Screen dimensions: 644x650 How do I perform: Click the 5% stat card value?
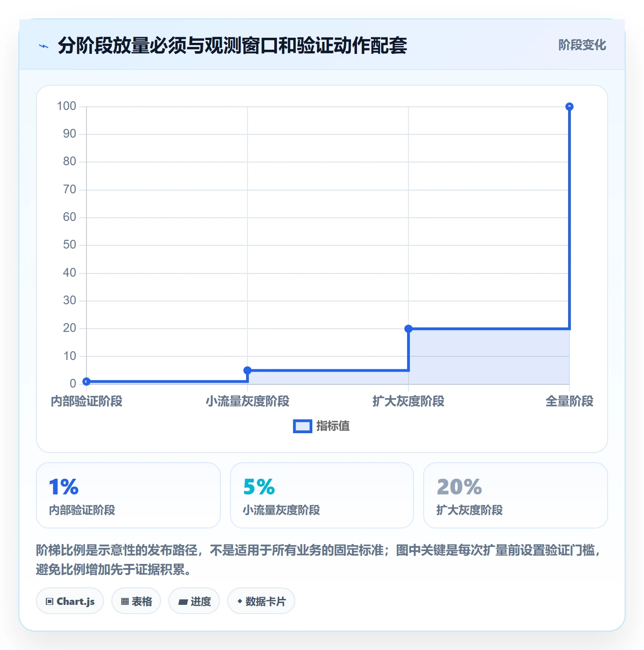click(259, 487)
